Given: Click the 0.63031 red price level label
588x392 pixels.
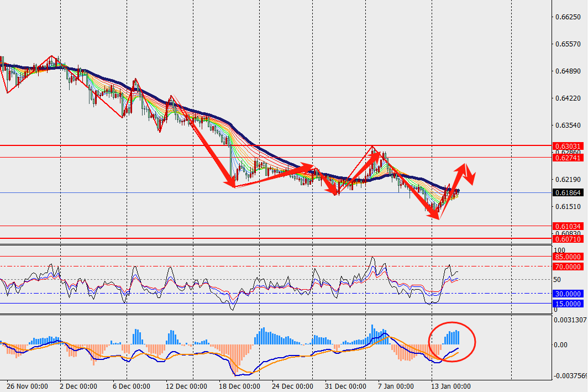Looking at the screenshot, I should pos(568,146).
